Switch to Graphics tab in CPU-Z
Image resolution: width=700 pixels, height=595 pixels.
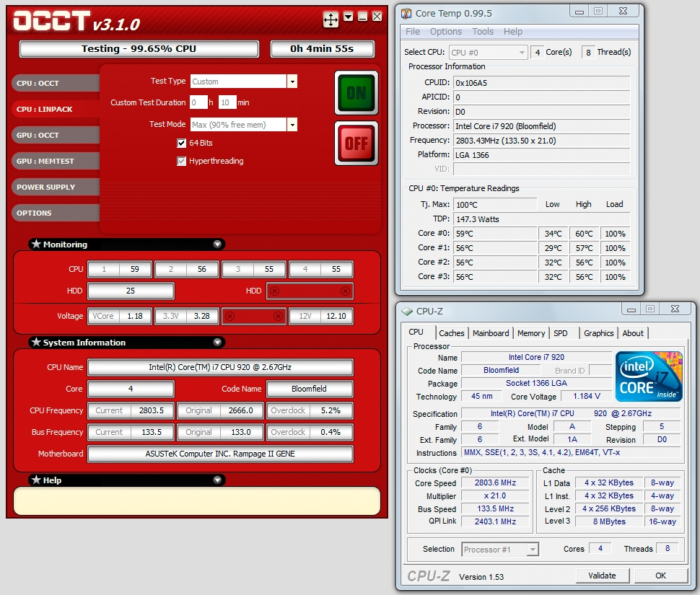tap(599, 333)
